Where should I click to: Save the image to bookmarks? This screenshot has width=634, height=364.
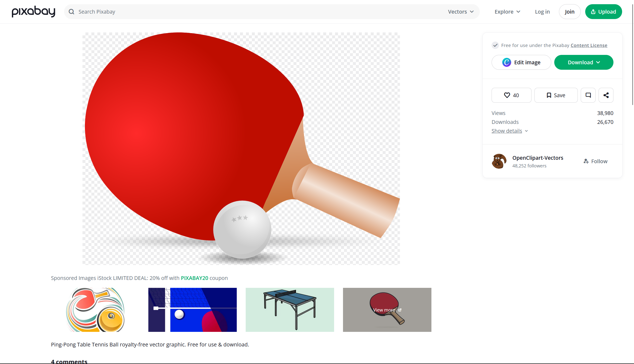556,95
